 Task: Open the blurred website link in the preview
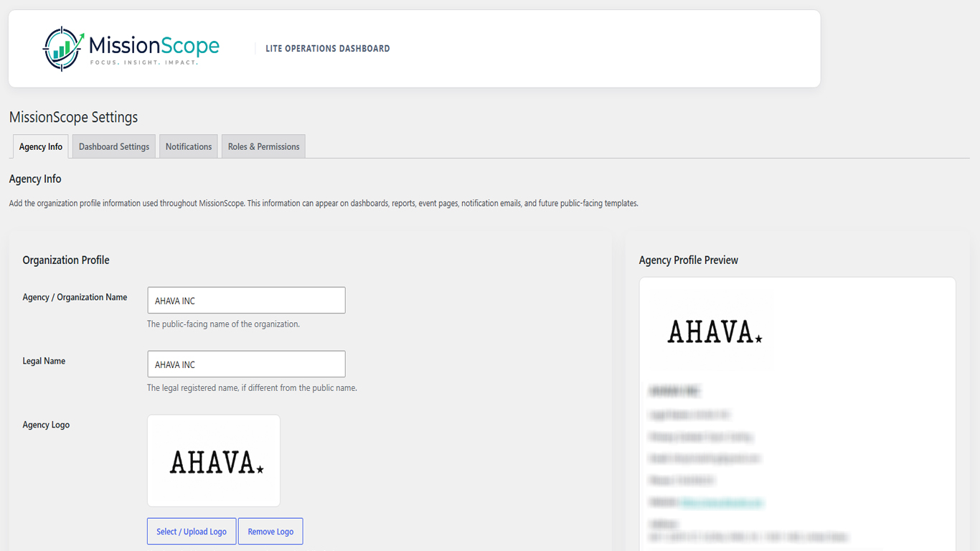[722, 502]
